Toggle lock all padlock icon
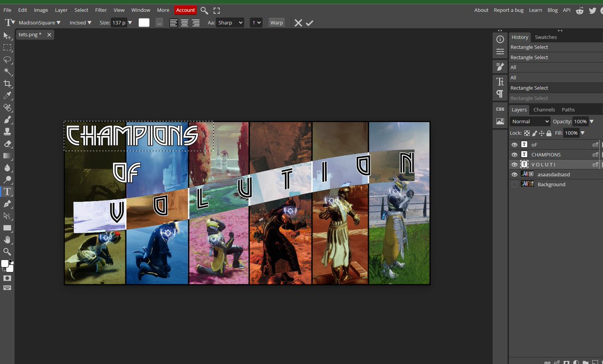 (x=549, y=133)
